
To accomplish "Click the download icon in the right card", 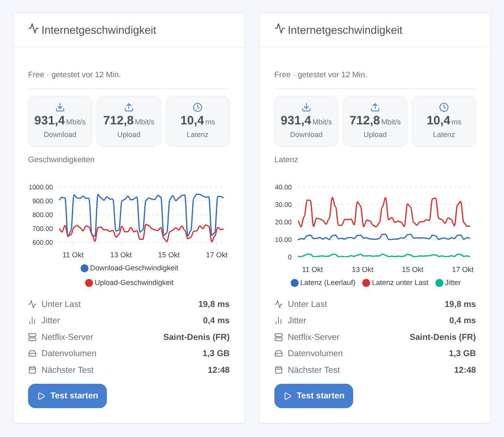I will [x=306, y=107].
